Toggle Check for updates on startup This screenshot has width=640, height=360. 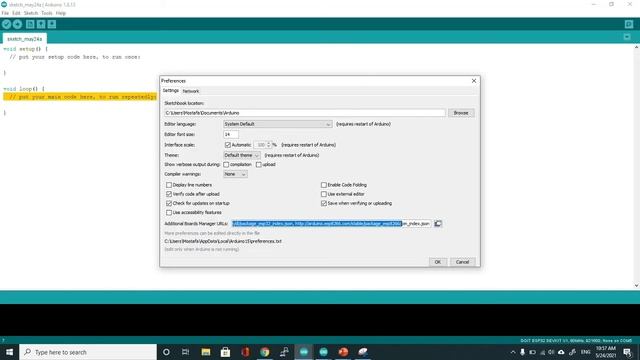tap(169, 203)
